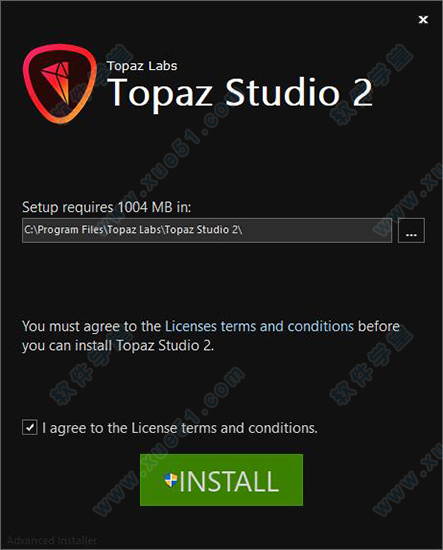
Task: Click the word 'before' after the license link
Action: (379, 327)
